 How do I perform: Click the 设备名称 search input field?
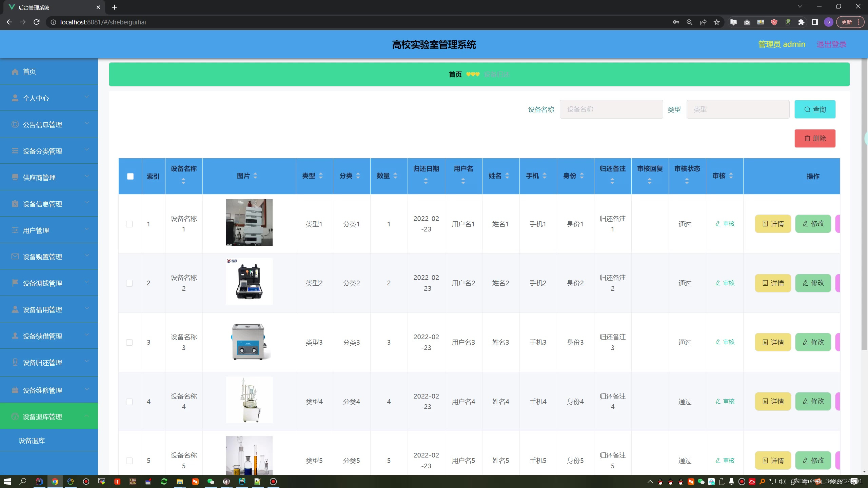[x=611, y=109]
